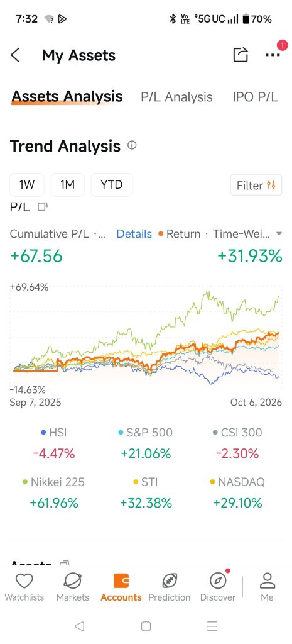
Task: Tap the expand icon beside P/L label
Action: (x=43, y=206)
